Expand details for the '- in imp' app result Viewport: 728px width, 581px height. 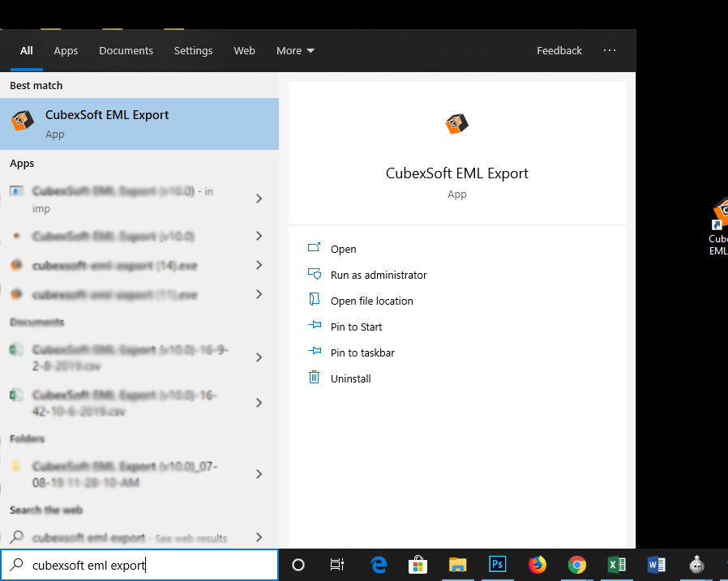pyautogui.click(x=259, y=199)
